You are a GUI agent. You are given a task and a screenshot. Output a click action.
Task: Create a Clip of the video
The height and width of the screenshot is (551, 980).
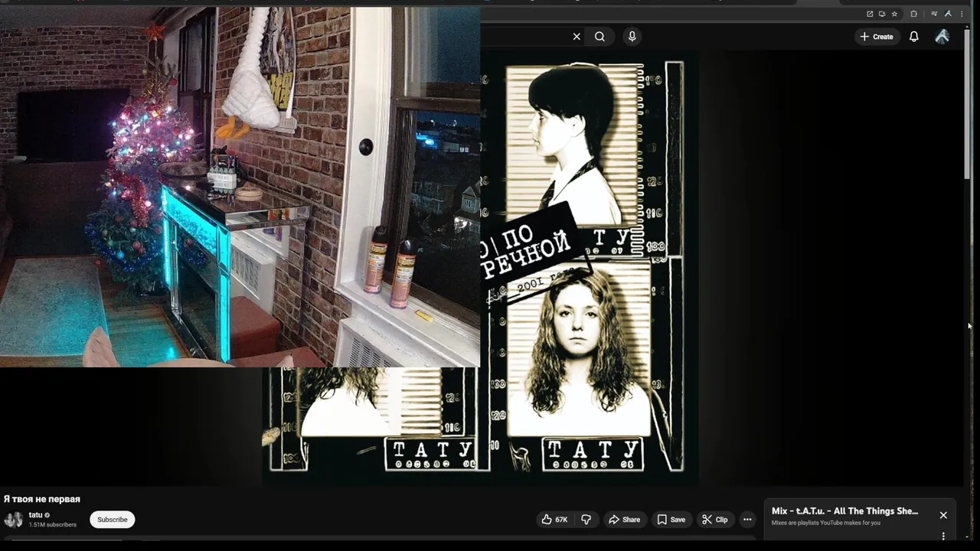click(x=715, y=520)
